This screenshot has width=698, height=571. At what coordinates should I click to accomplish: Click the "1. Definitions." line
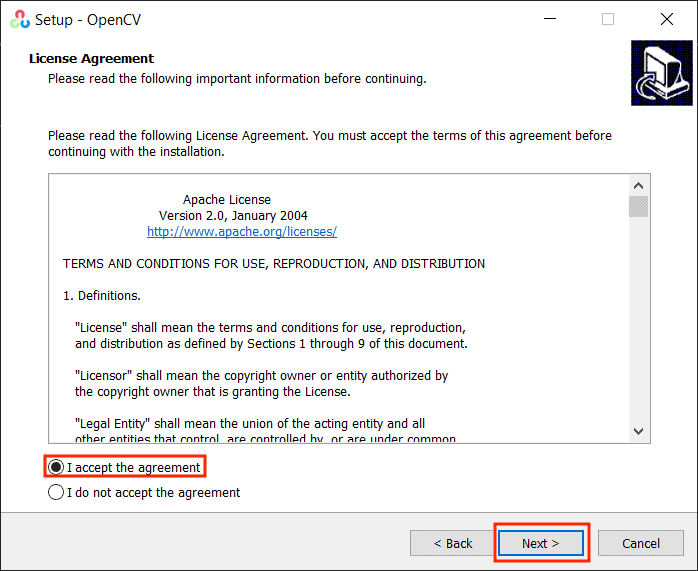[101, 296]
